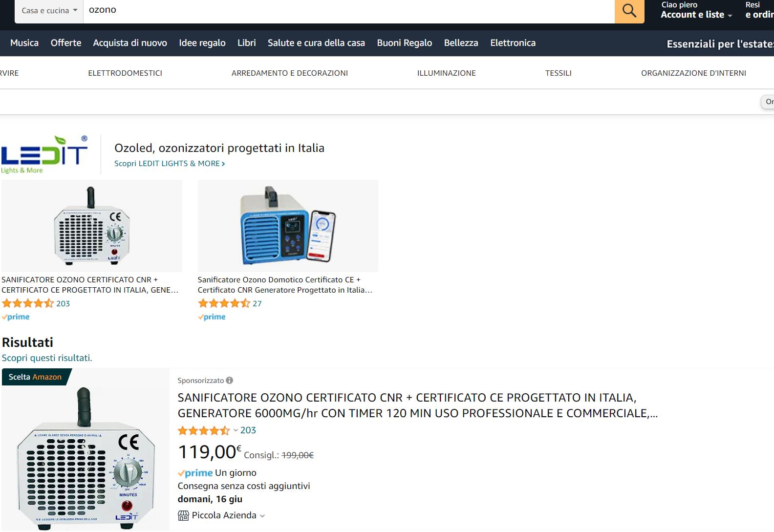Click the Scelta Amazon badge
Viewport: 774px width, 532px height.
click(x=36, y=377)
